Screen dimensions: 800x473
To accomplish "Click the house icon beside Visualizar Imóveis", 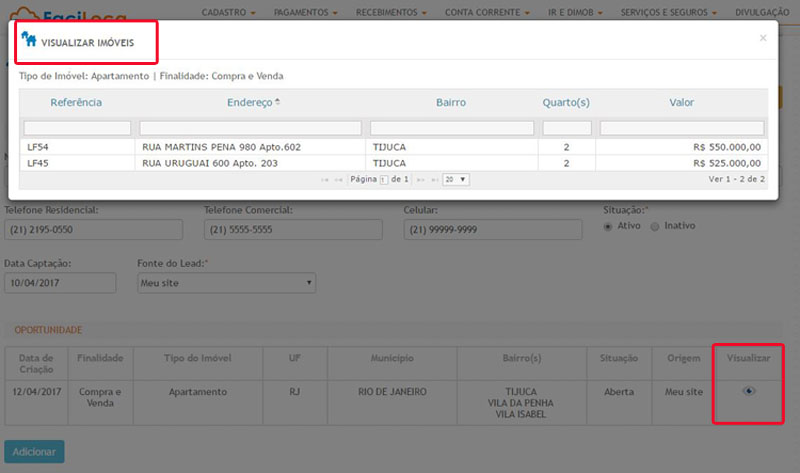I will (28, 39).
